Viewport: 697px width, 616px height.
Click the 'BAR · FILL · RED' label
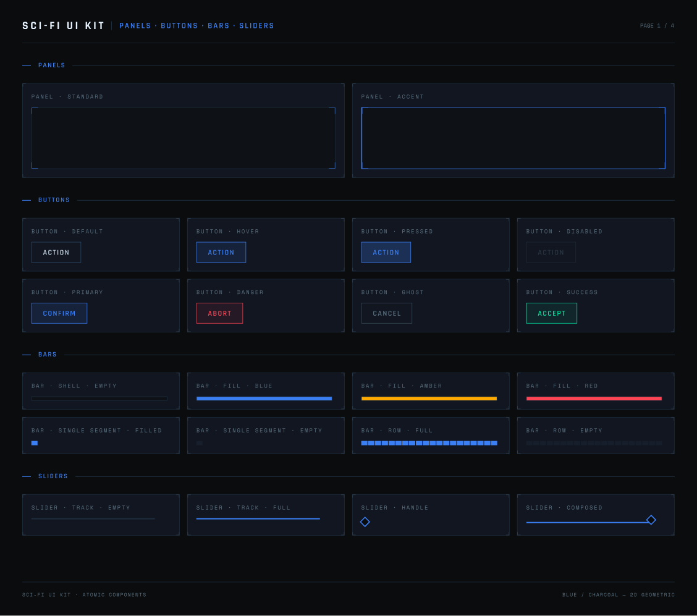562,386
